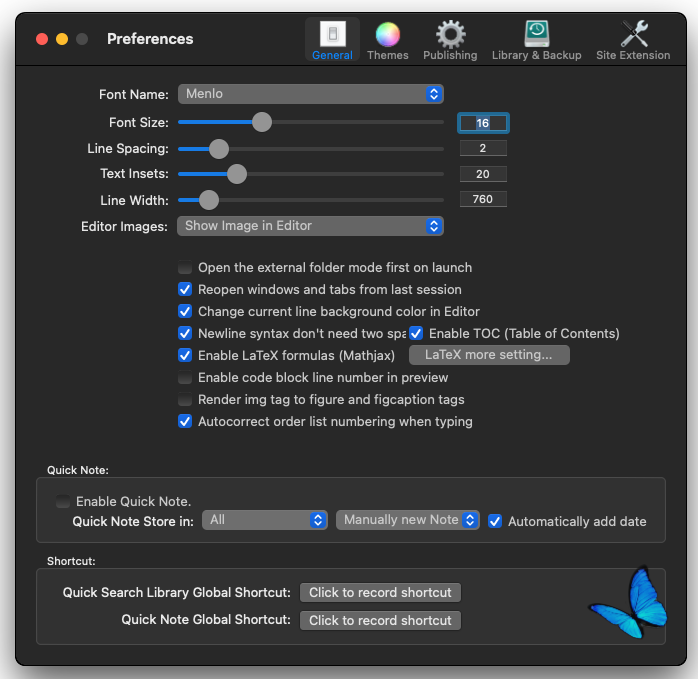Screen dimensions: 698x679
Task: Click the Line Width slider knob
Action: tap(209, 200)
